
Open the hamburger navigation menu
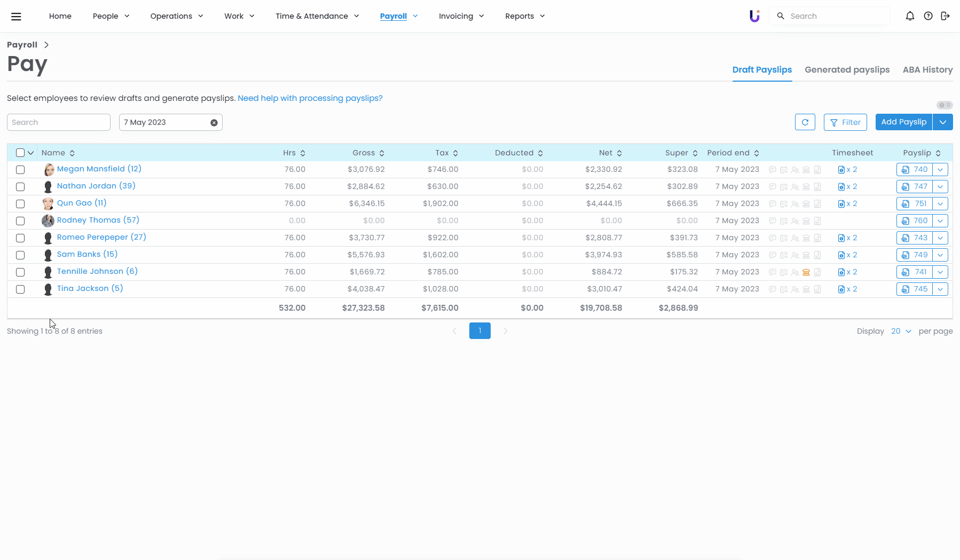(16, 16)
